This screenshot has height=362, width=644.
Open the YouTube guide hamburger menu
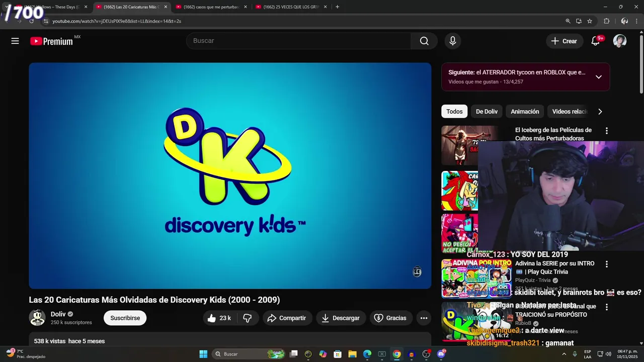15,41
